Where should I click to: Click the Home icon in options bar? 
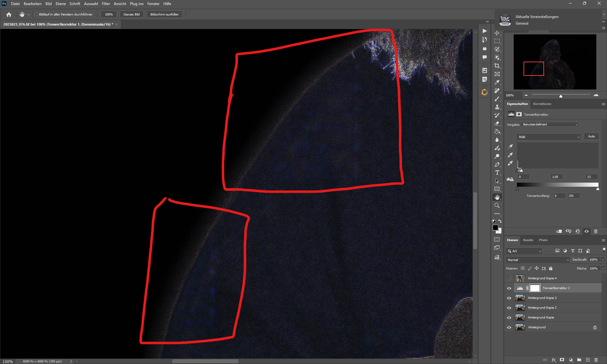[9, 15]
